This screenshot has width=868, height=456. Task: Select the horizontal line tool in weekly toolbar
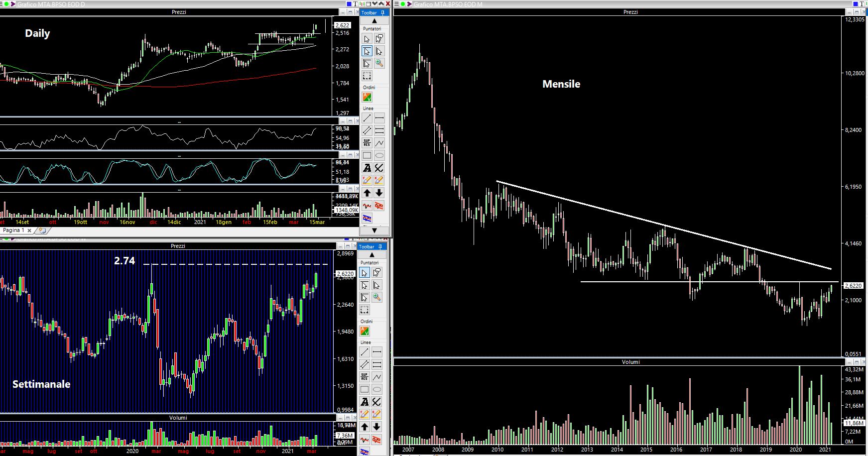pyautogui.click(x=377, y=352)
